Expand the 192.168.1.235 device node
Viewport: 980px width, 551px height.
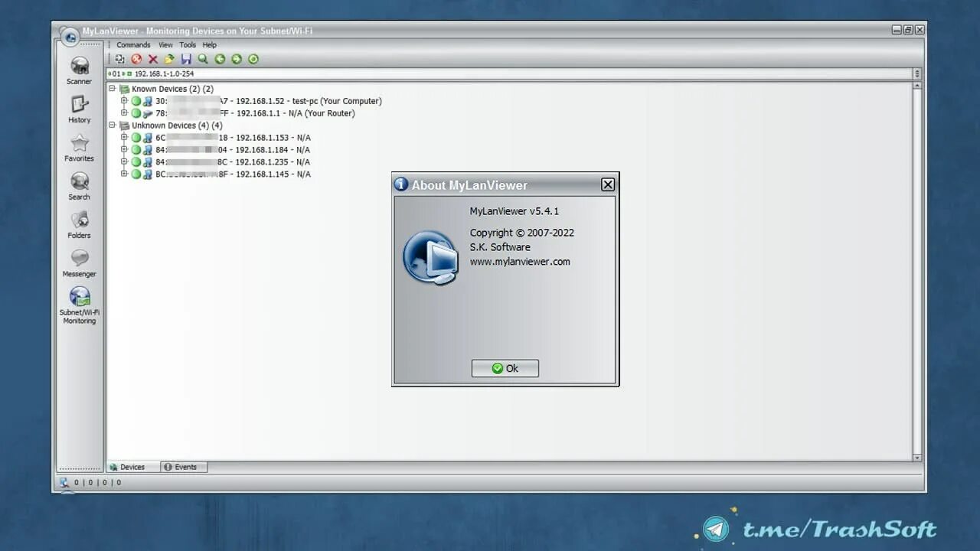[124, 162]
